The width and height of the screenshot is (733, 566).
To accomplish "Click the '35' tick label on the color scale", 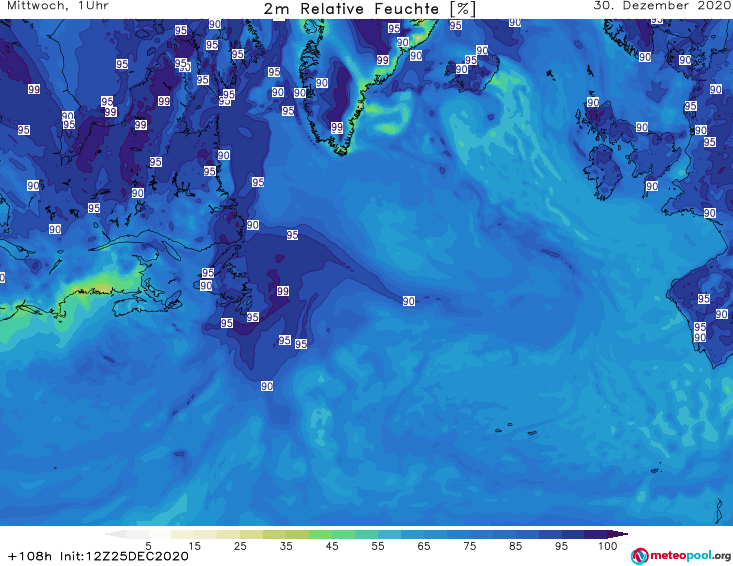I will coord(286,546).
